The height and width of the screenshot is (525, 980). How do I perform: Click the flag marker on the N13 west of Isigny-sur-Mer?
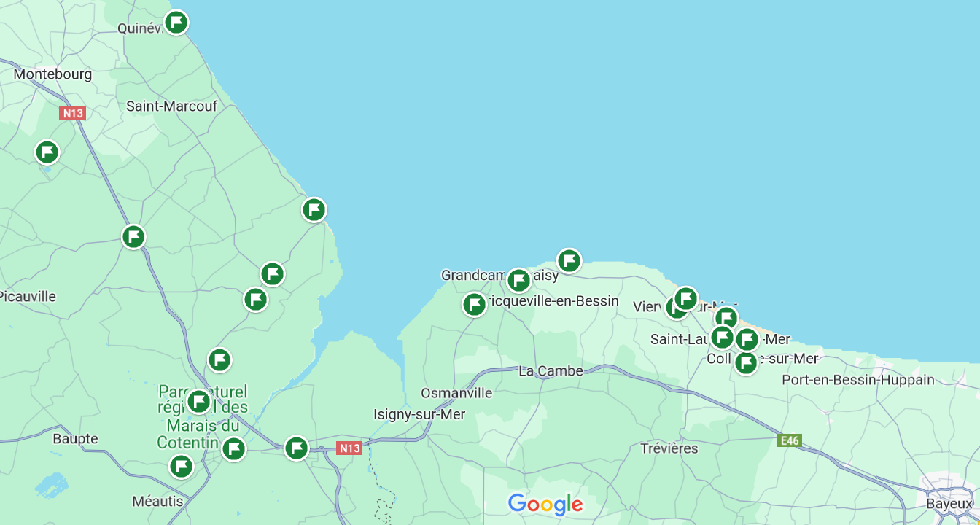[296, 448]
